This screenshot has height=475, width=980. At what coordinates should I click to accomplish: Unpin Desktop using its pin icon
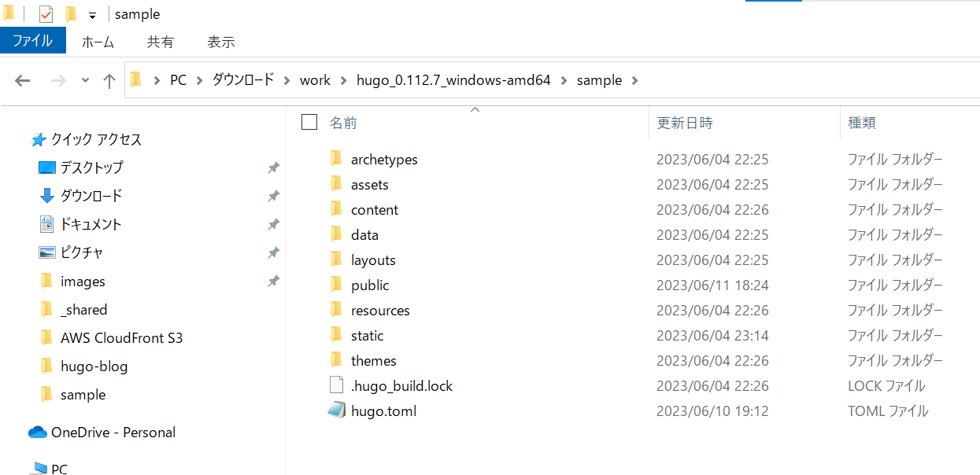273,168
